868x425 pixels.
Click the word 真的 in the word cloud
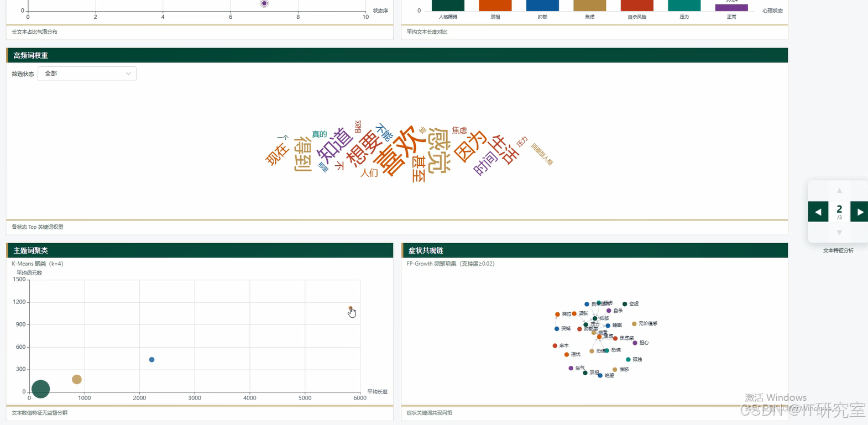(320, 134)
